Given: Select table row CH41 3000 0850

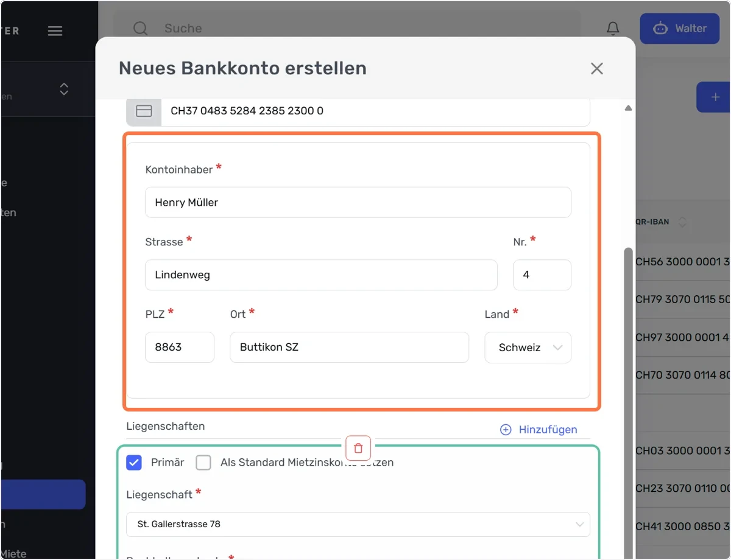Looking at the screenshot, I should click(683, 526).
